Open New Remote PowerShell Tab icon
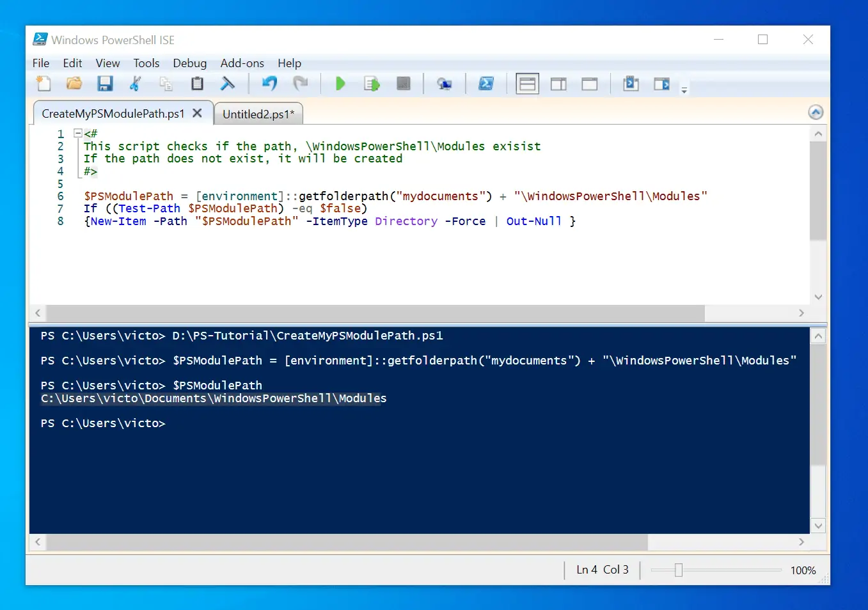Image resolution: width=868 pixels, height=610 pixels. (444, 84)
